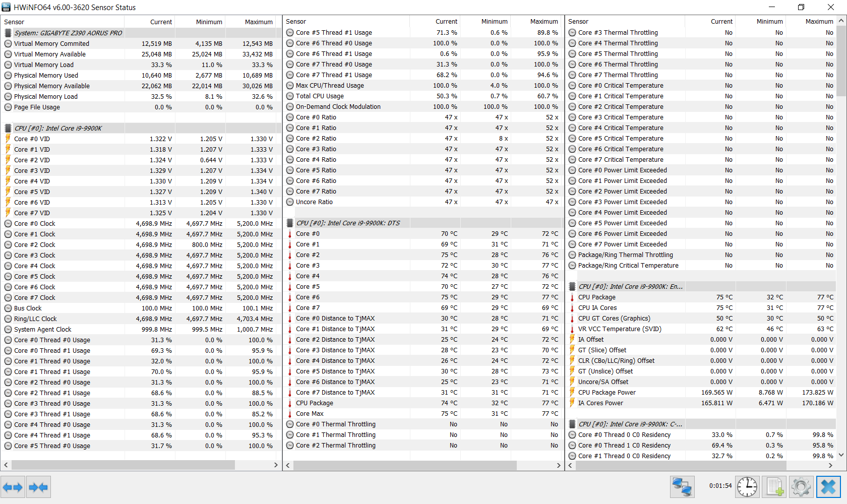Click the 173.825 W maximum power value
The height and width of the screenshot is (504, 847).
click(818, 392)
